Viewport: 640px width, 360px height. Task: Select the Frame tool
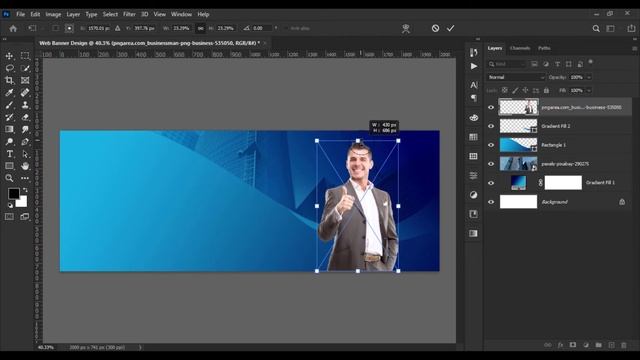25,80
